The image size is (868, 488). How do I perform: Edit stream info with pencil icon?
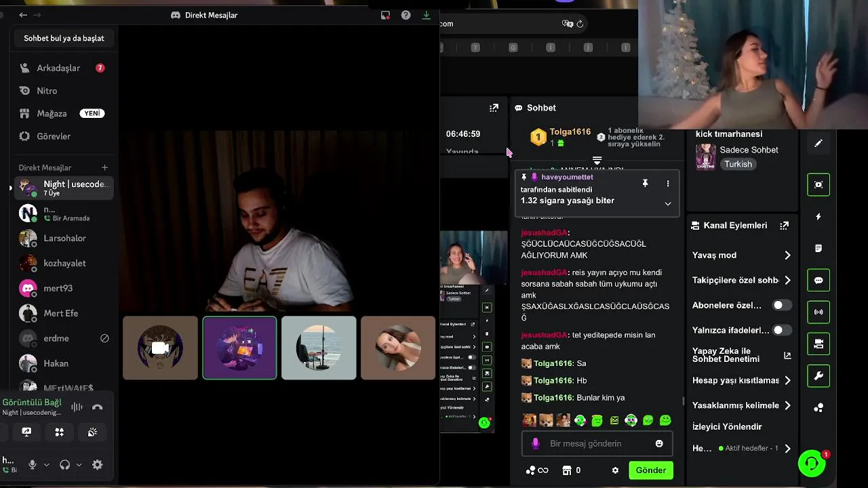[x=818, y=143]
